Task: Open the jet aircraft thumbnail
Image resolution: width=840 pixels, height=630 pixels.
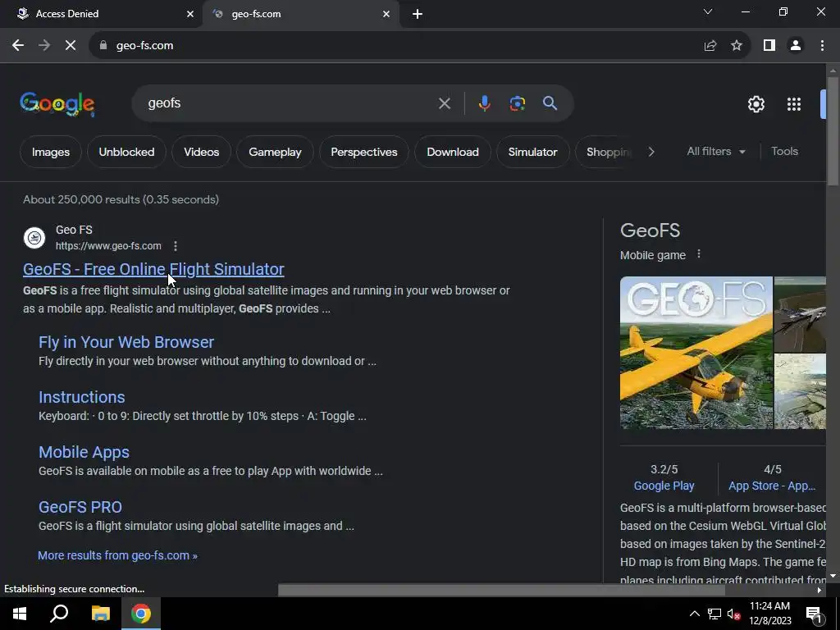Action: pyautogui.click(x=801, y=314)
